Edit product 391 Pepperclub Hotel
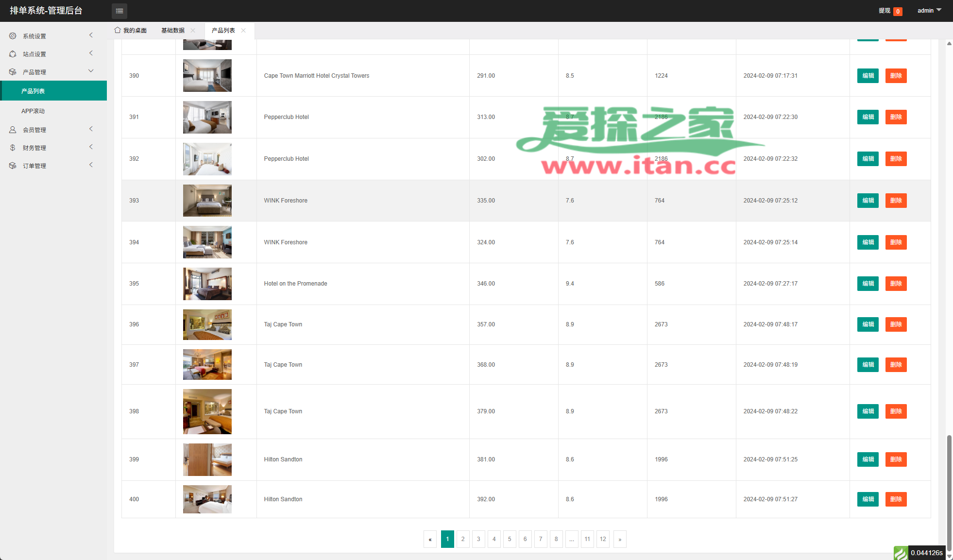The image size is (953, 560). click(x=868, y=117)
